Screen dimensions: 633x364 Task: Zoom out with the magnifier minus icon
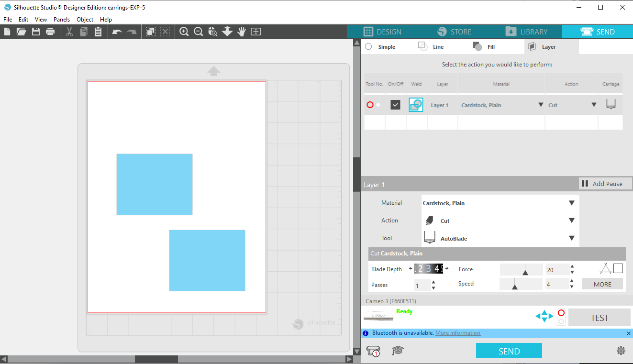[x=198, y=32]
